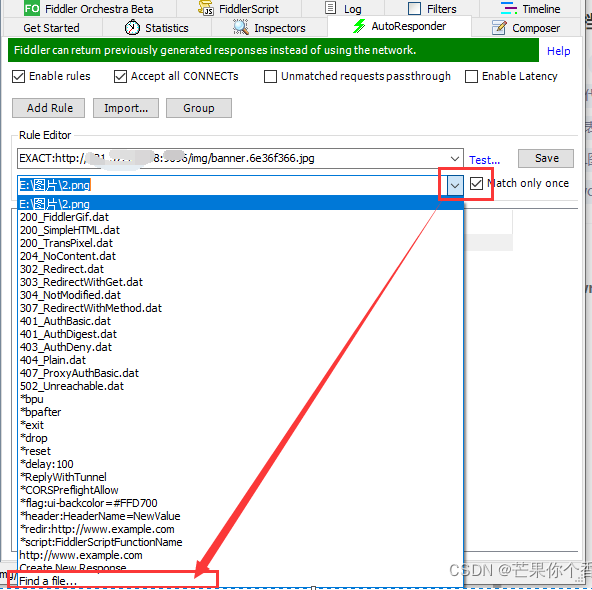592x590 pixels.
Task: Pick 303_RedirectWithGet.dat option
Action: pos(240,282)
